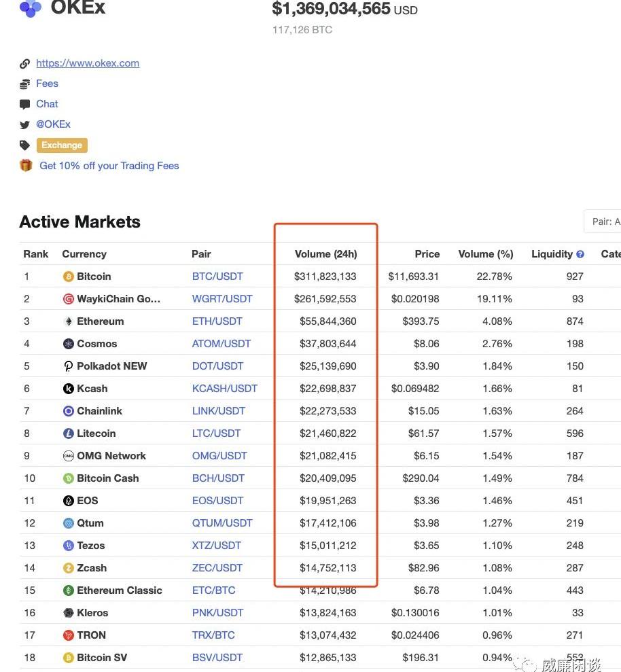The height and width of the screenshot is (672, 621).
Task: Click the TRON coin icon
Action: (x=69, y=635)
